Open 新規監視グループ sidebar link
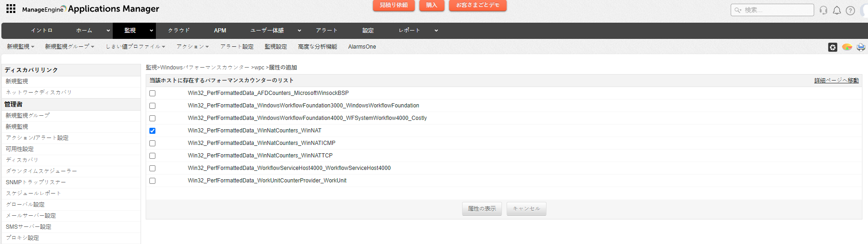868x244 pixels. [x=27, y=116]
